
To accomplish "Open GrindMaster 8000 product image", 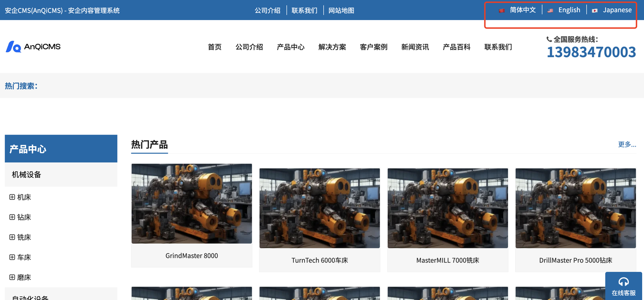I will [x=192, y=203].
